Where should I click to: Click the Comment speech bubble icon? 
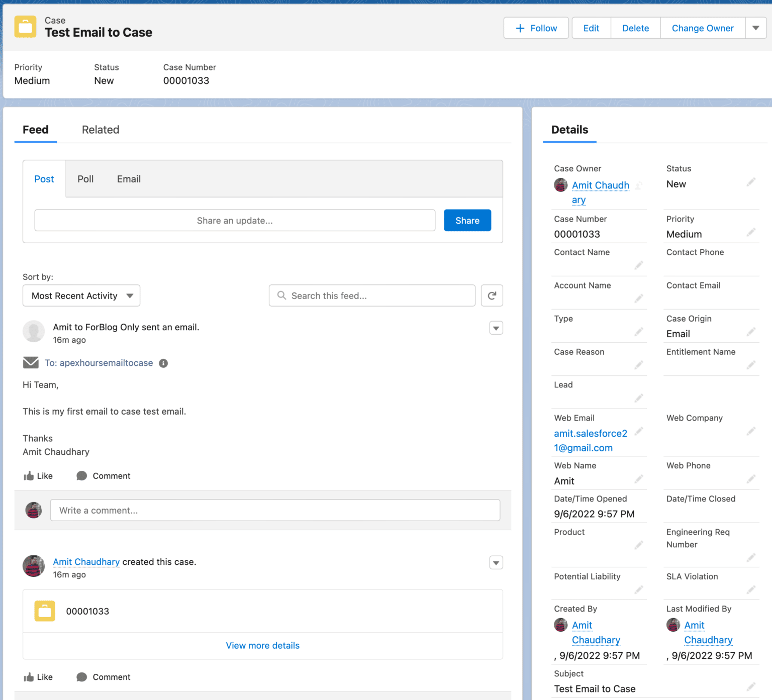pyautogui.click(x=81, y=475)
